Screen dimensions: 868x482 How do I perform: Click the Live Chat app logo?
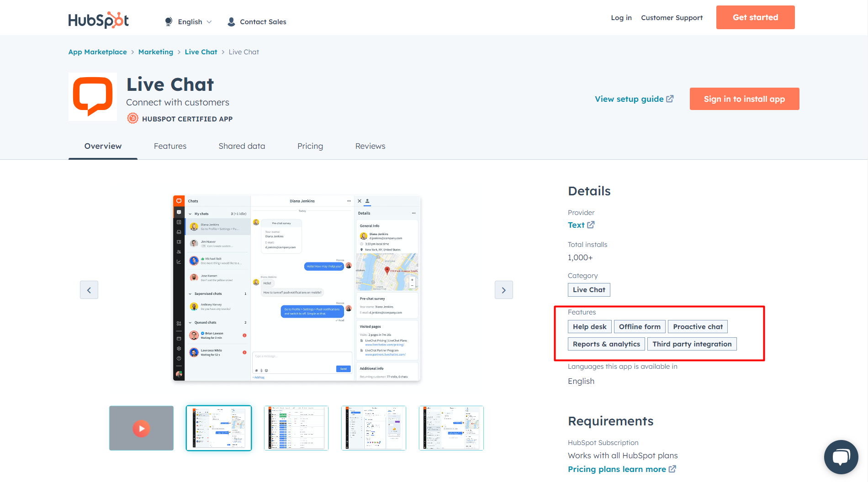pos(93,97)
